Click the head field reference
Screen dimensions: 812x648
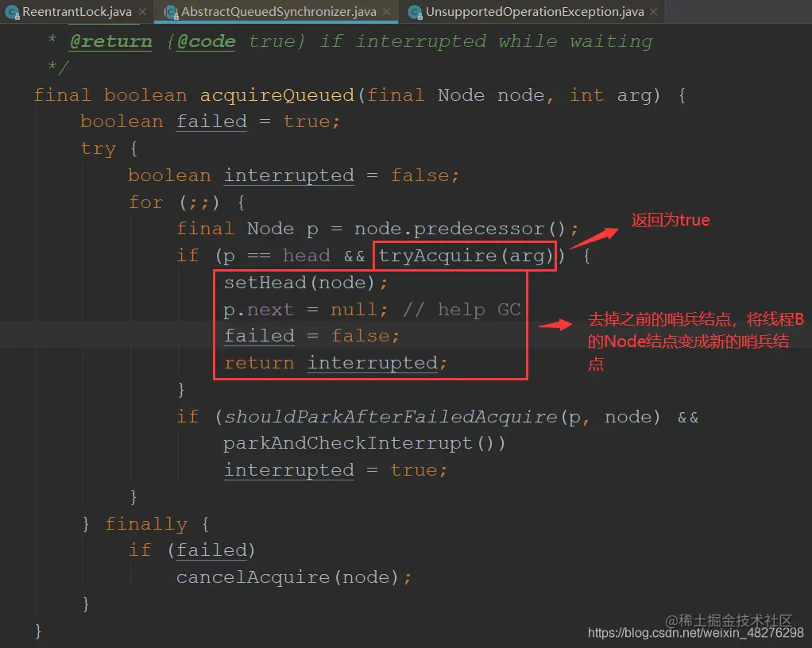[307, 256]
